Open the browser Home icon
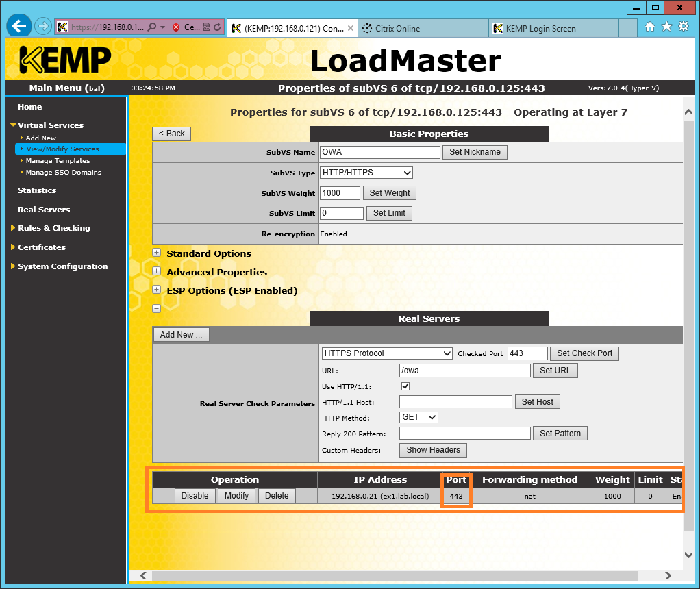700x589 pixels. (650, 27)
